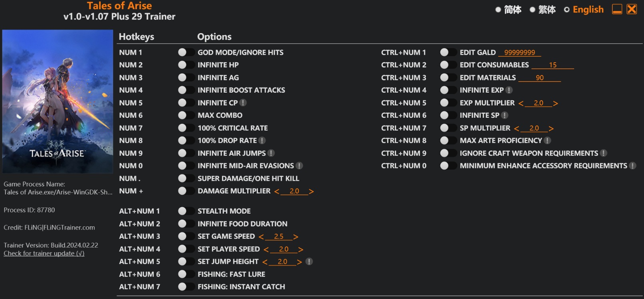Toggle Infinite HP on

[x=186, y=65]
